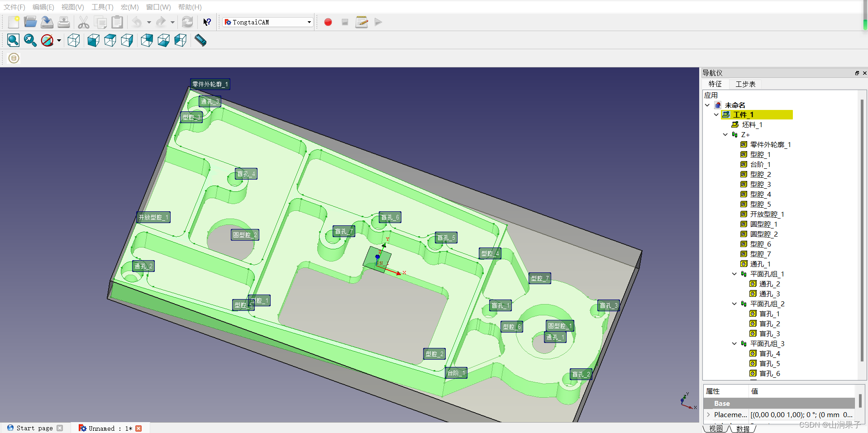Click the 零件外轮廓_1 label in 3D view

pyautogui.click(x=210, y=84)
